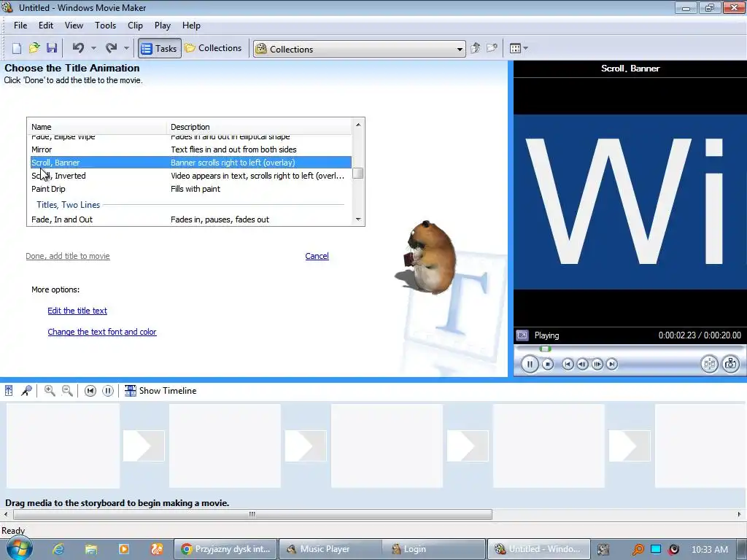Split the clip at current frame
This screenshot has width=747, height=560.
pyautogui.click(x=709, y=365)
